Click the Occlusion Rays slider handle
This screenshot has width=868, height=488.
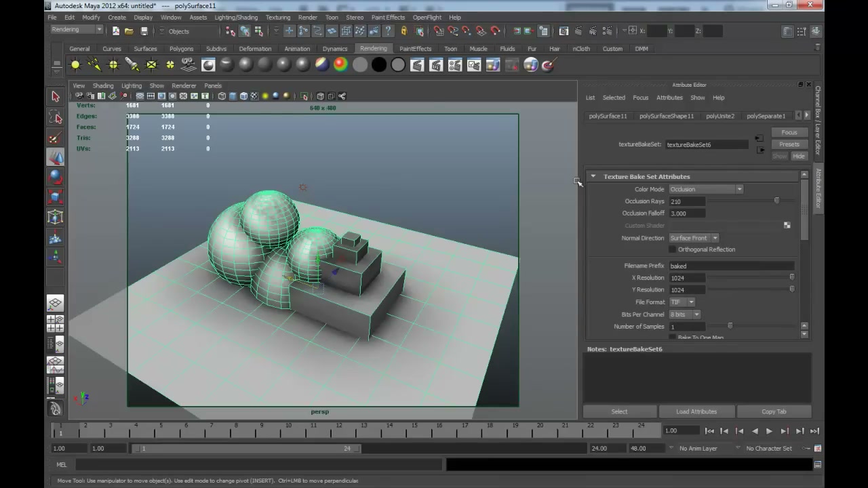pos(777,201)
